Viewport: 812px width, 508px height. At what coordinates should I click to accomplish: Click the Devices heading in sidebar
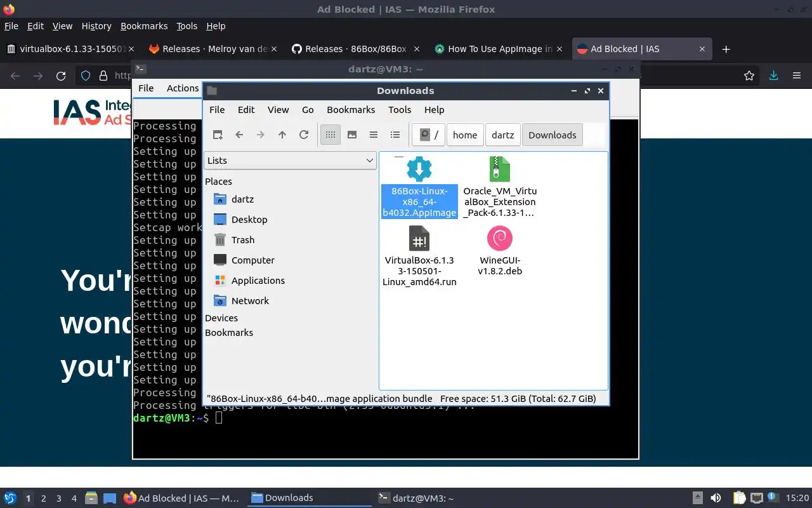[x=221, y=318]
